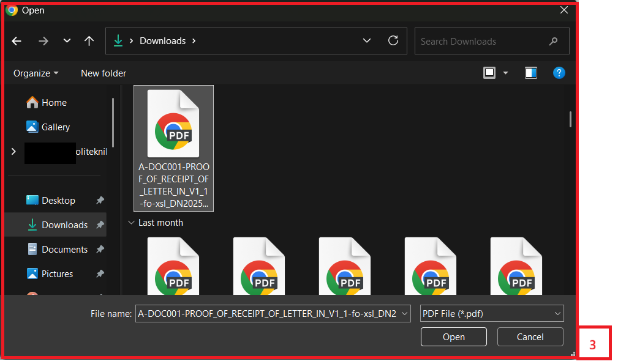Screen dimensions: 618x364
Task: Refresh the Downloads folder view
Action: click(393, 41)
